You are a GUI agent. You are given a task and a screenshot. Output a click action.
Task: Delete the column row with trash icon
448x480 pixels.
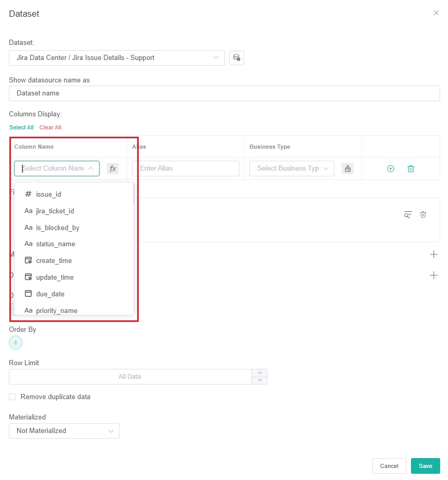click(410, 169)
